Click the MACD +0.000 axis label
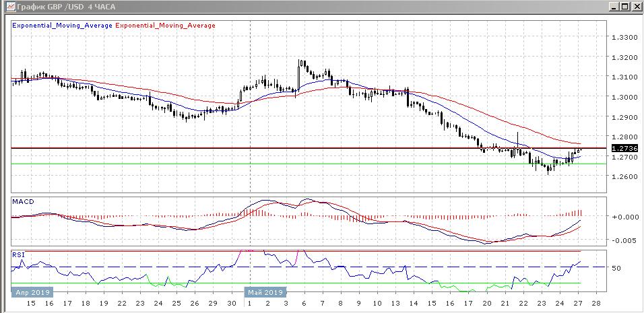This screenshot has height=313, width=644. click(x=623, y=217)
